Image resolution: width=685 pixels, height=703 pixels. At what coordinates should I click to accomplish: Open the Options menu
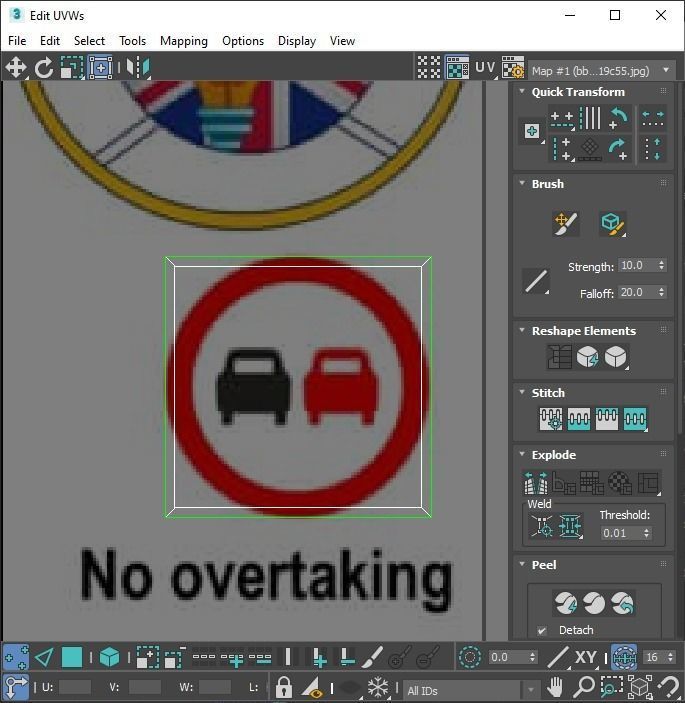[x=243, y=41]
